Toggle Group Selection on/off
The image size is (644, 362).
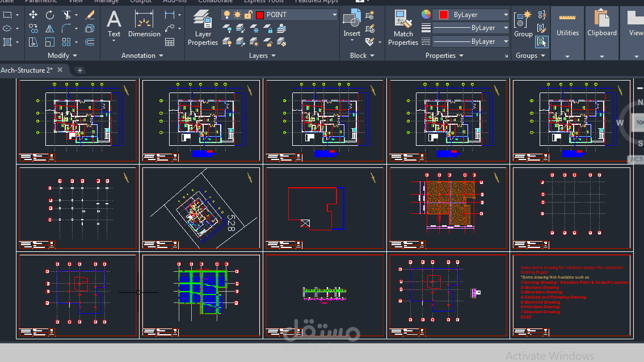(x=542, y=42)
